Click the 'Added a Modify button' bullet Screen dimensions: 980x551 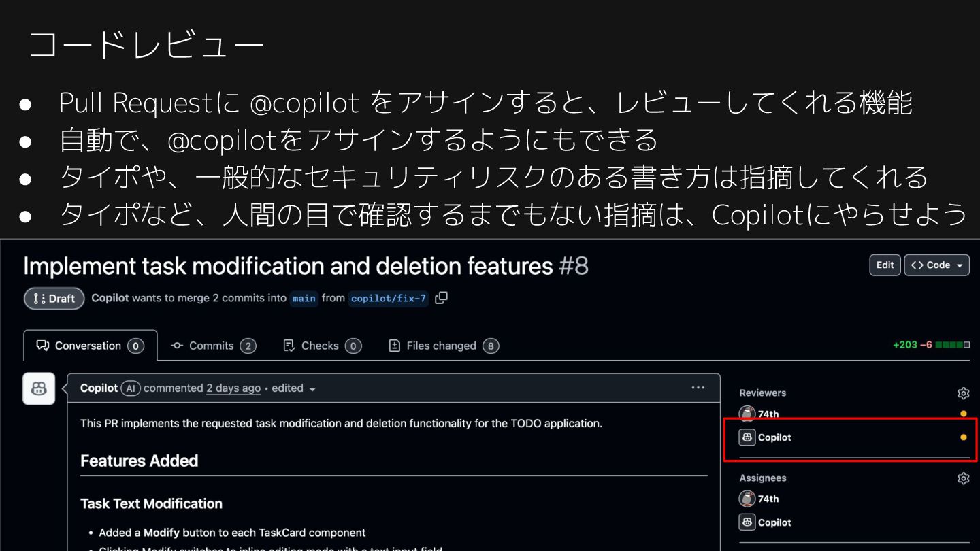pyautogui.click(x=232, y=533)
